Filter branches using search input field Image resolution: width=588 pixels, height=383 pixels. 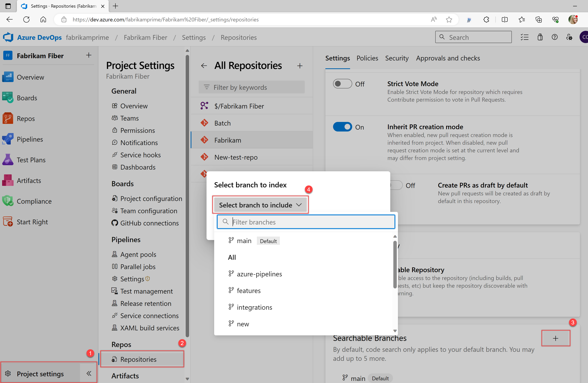click(306, 221)
